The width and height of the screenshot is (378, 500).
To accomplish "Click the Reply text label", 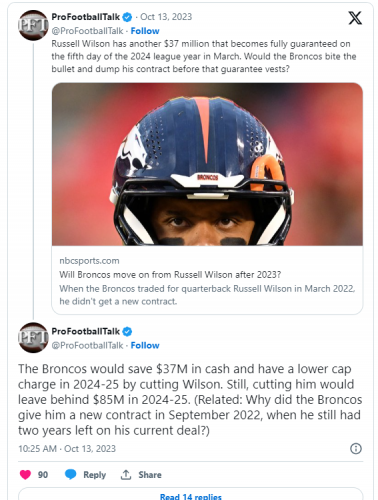I will [x=94, y=475].
